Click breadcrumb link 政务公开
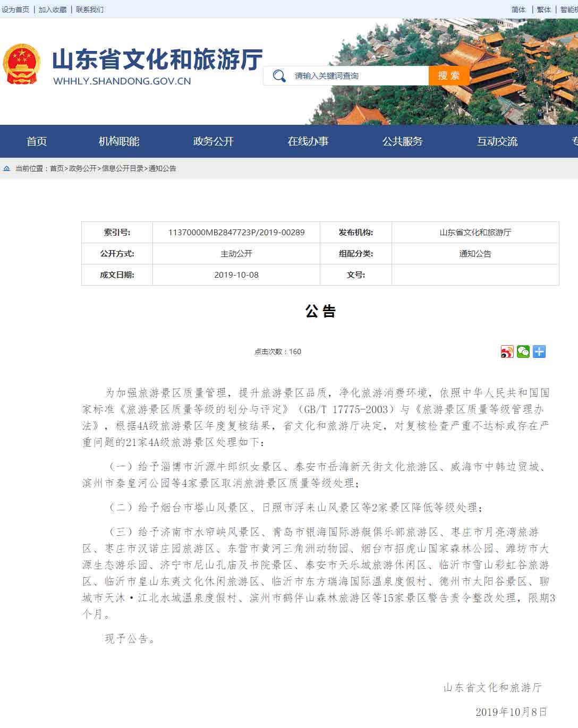The width and height of the screenshot is (578, 728). 83,168
